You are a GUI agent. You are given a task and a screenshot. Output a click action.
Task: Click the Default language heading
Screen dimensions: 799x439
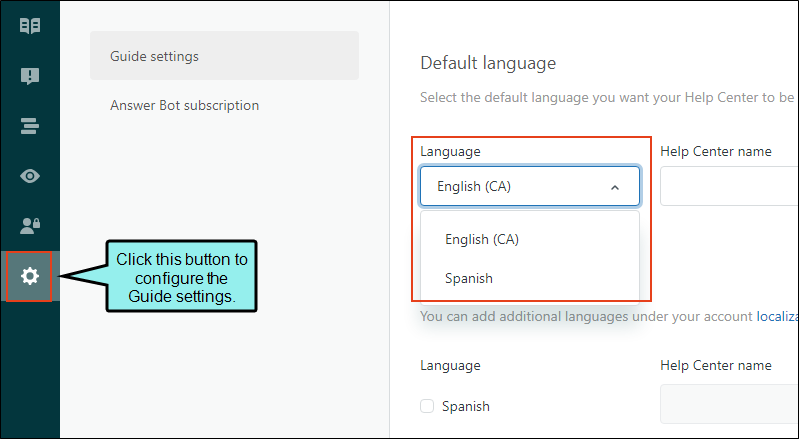coord(488,63)
